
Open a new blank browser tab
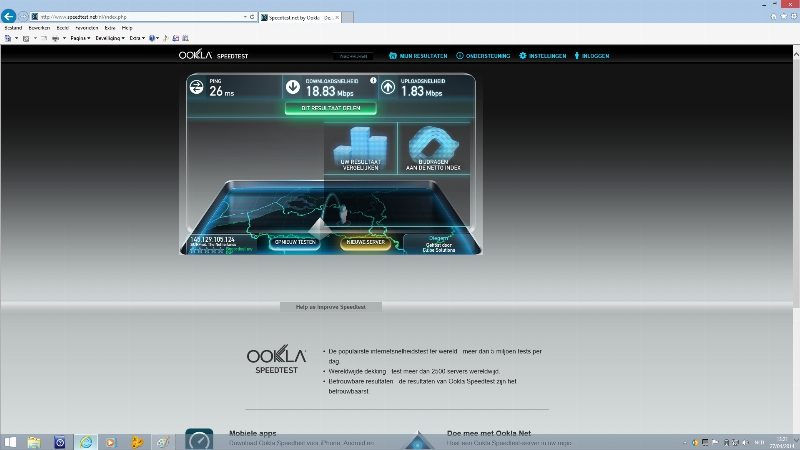347,17
